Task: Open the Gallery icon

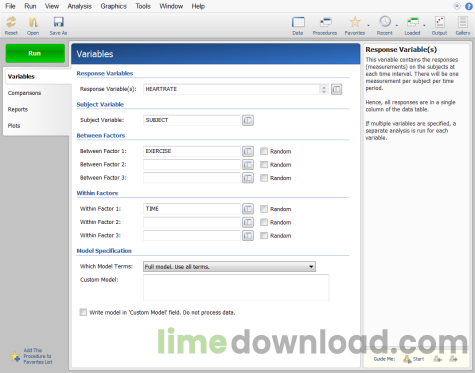Action: pos(463,26)
